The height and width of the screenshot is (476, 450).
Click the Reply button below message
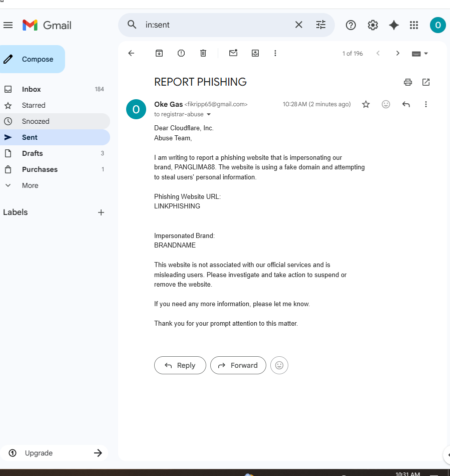[180, 365]
